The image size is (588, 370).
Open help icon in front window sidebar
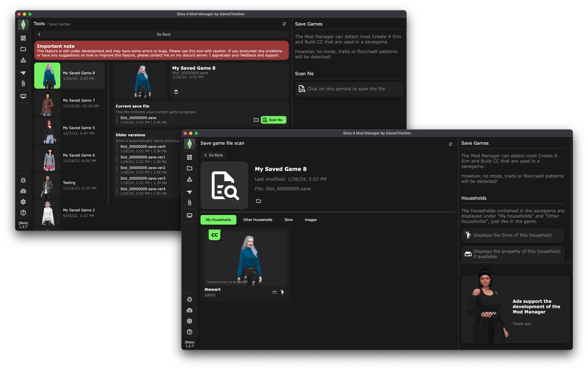click(x=190, y=332)
